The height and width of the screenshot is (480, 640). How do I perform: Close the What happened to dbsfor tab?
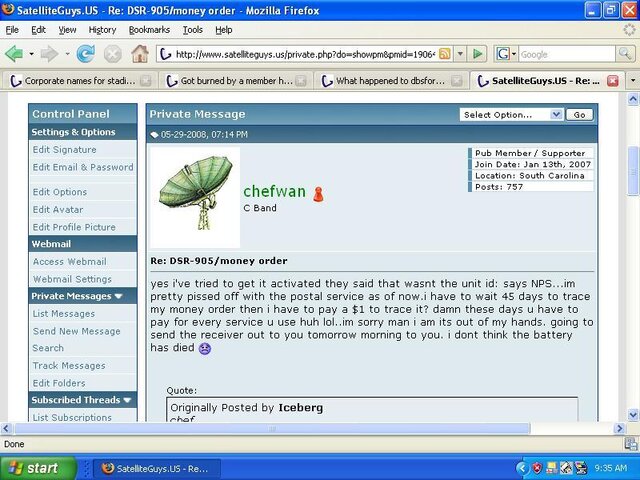click(457, 81)
